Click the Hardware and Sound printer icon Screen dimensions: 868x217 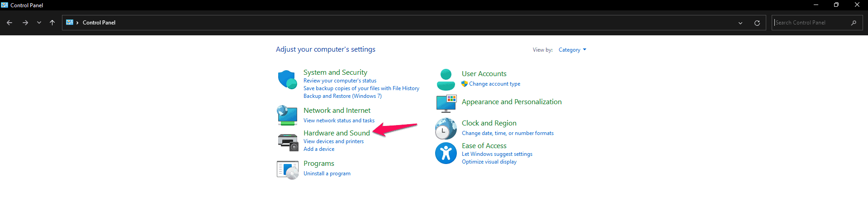coord(288,142)
